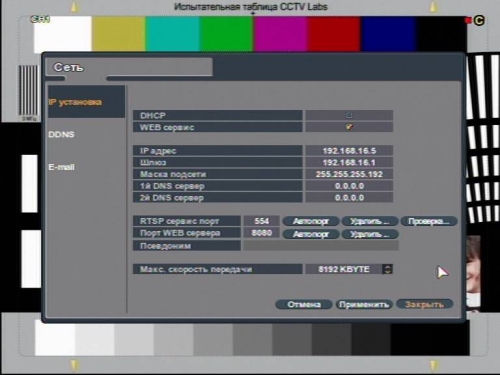The image size is (500, 375).
Task: Click the Применить button
Action: [364, 304]
